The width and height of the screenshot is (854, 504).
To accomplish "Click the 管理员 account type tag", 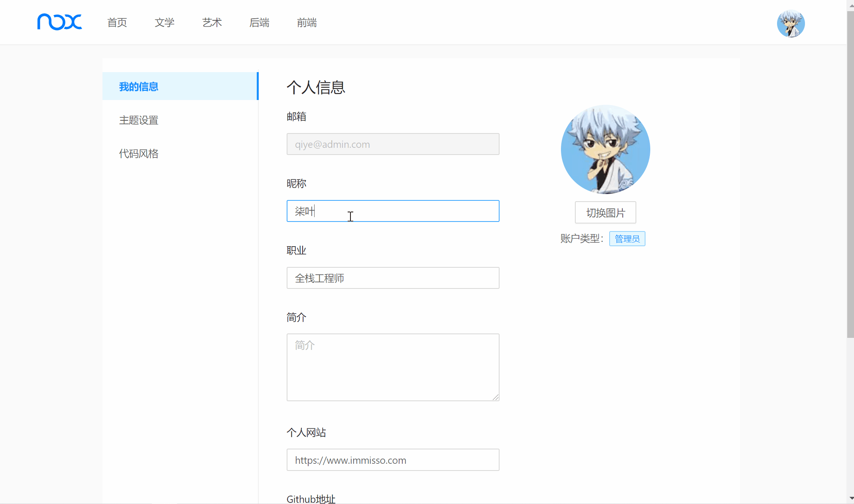I will pos(627,239).
